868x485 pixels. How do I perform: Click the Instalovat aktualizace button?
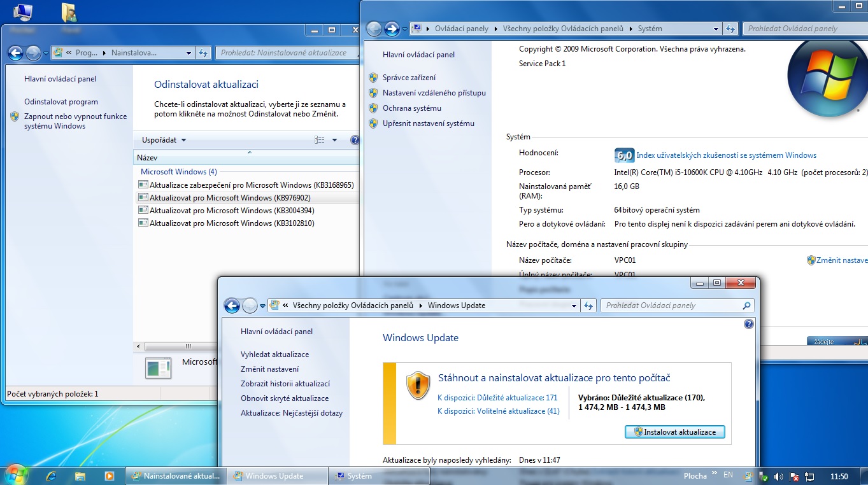coord(675,432)
